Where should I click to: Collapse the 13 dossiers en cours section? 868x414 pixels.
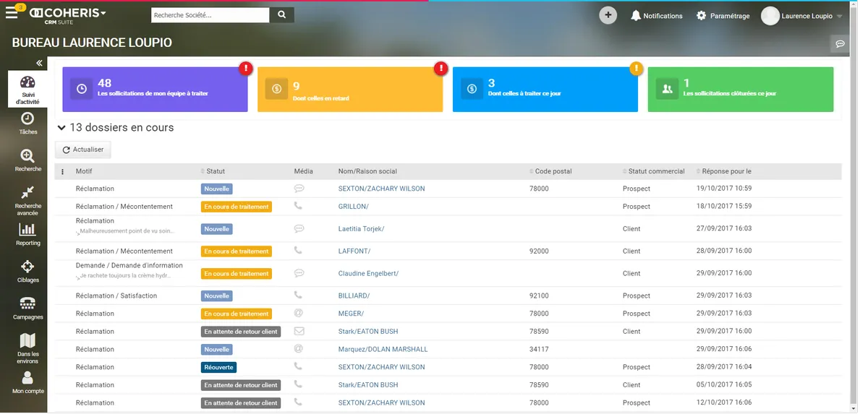(x=61, y=128)
